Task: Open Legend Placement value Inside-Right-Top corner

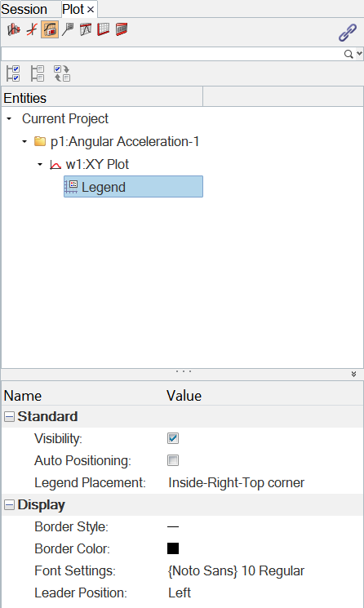Action: pos(236,483)
